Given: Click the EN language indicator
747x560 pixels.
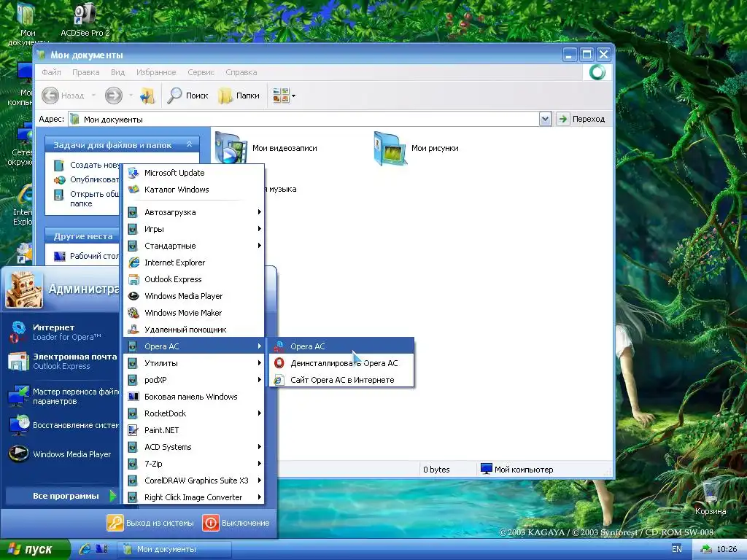Looking at the screenshot, I should coord(676,549).
